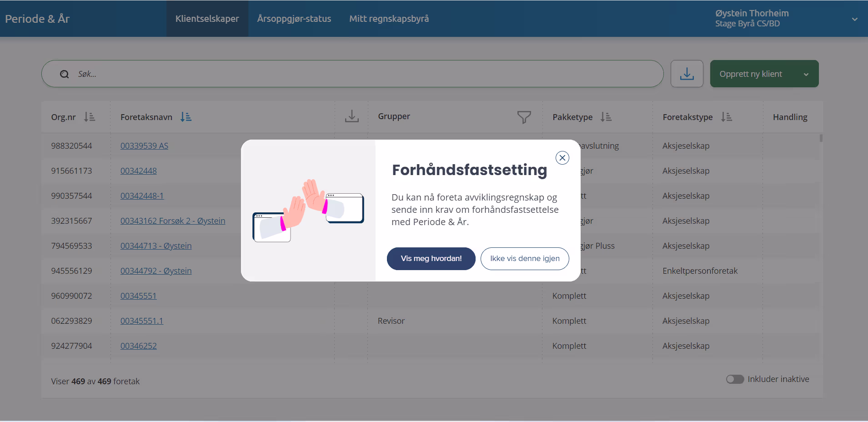Click the download icon in table header
Viewport: 868px width, 422px height.
tap(351, 116)
